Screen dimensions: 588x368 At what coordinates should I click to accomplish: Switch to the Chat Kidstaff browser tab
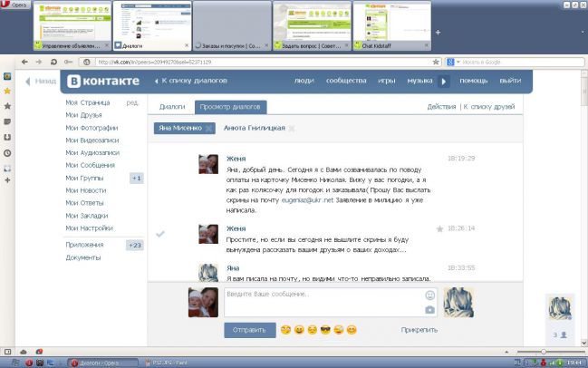coord(392,44)
